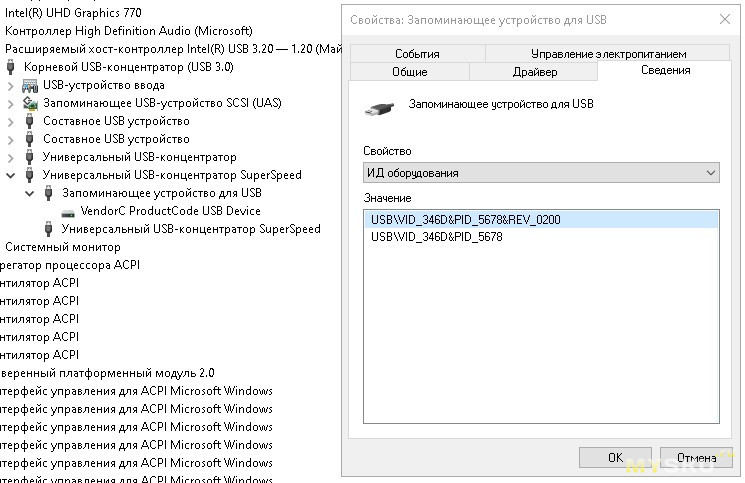Click the first composite USB device icon
Viewport: 745px width, 483px height.
point(29,121)
